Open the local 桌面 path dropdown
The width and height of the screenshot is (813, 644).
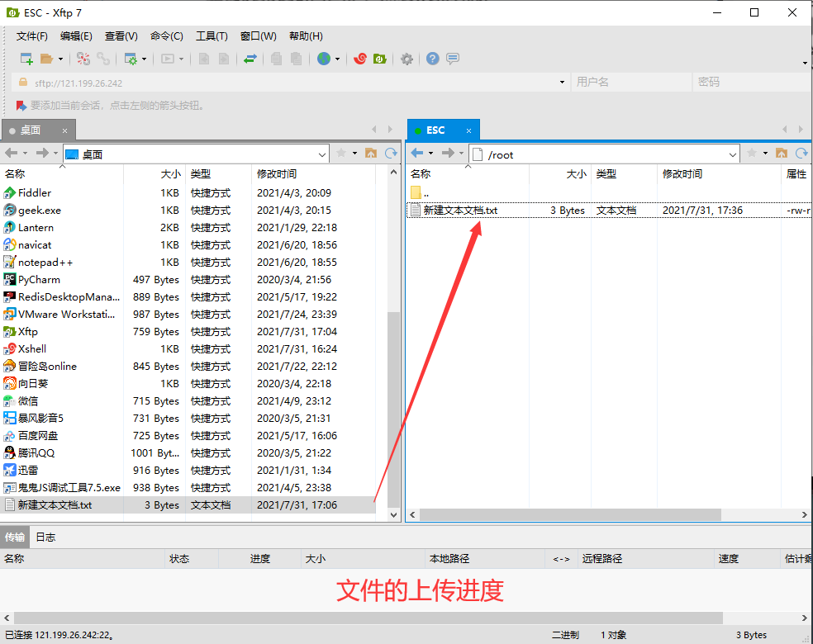point(325,154)
